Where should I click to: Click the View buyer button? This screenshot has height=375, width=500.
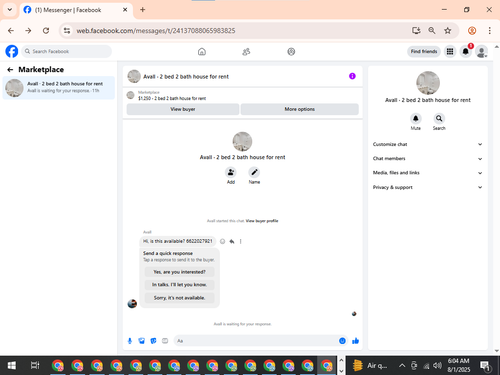click(x=183, y=109)
